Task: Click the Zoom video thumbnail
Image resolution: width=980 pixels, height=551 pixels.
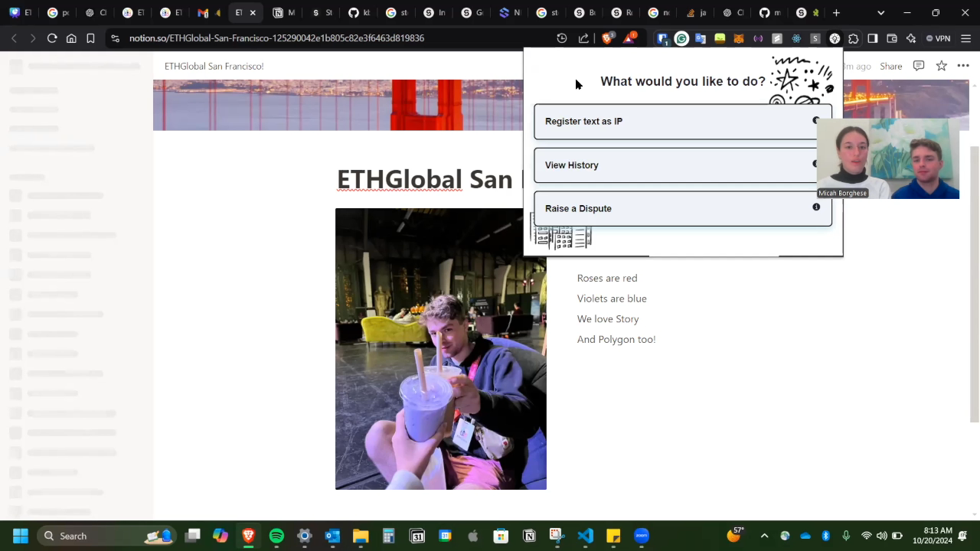Action: (888, 158)
